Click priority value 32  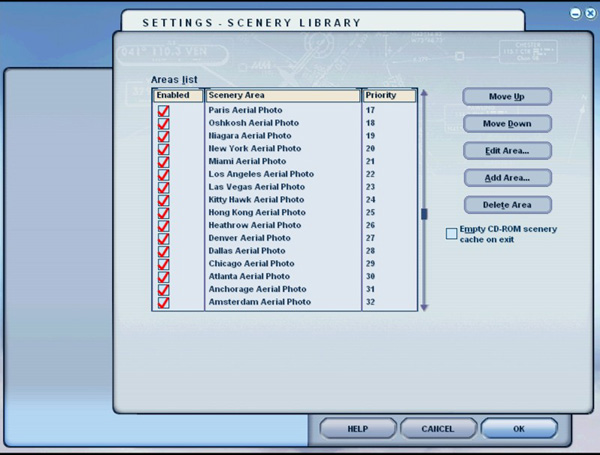(370, 302)
